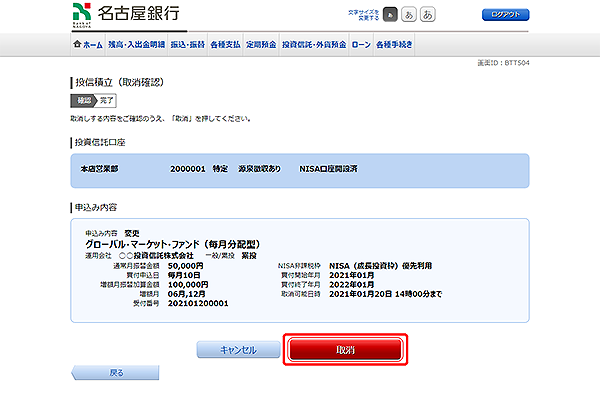Click the 100,000円 additional amount

pos(188,285)
